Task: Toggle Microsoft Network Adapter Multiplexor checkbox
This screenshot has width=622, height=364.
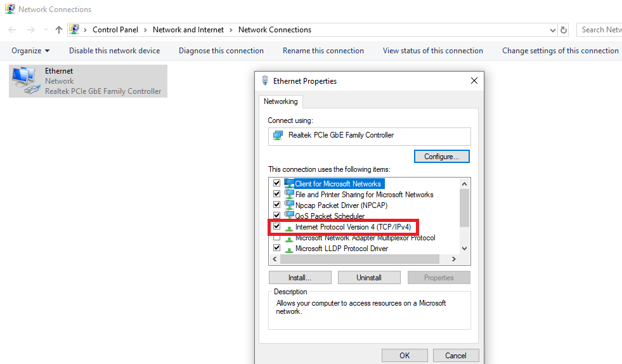Action: pos(277,238)
